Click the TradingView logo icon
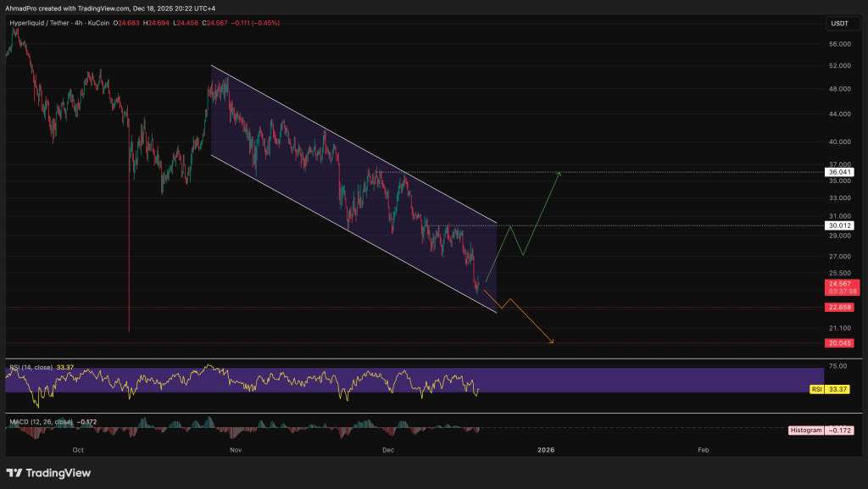868x489 pixels. click(15, 473)
